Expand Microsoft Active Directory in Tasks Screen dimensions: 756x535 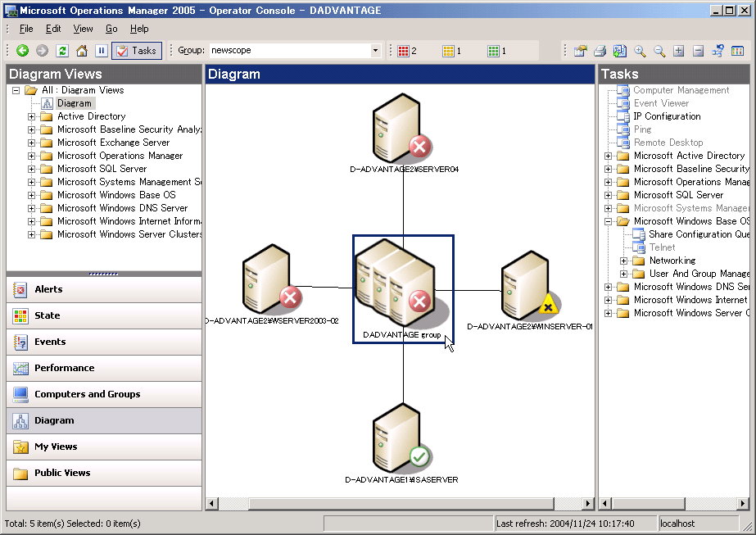point(608,156)
